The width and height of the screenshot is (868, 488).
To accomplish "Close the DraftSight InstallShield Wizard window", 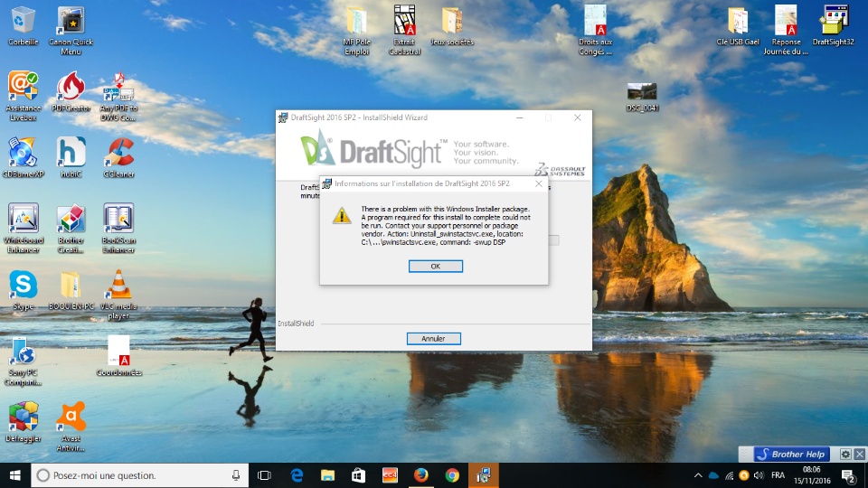I will pos(578,117).
